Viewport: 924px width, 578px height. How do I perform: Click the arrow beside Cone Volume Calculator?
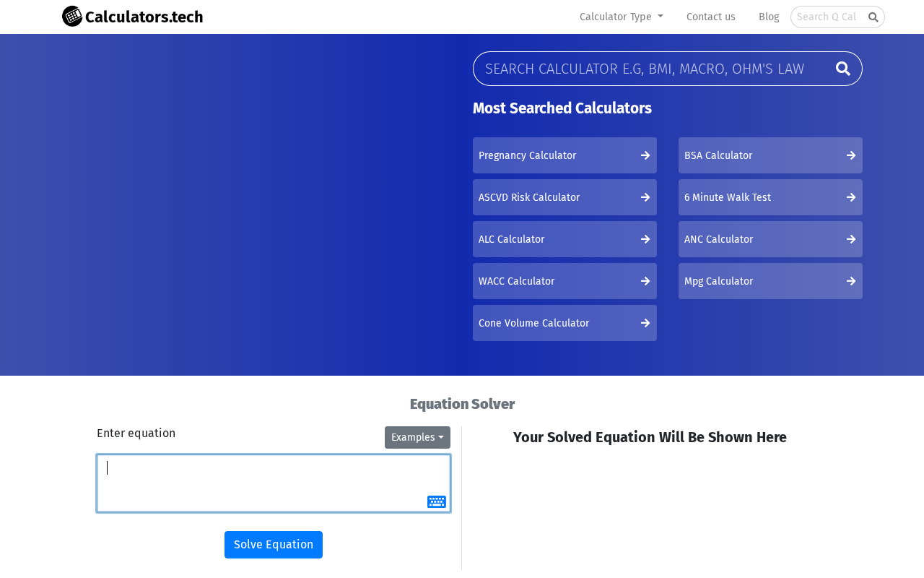645,323
